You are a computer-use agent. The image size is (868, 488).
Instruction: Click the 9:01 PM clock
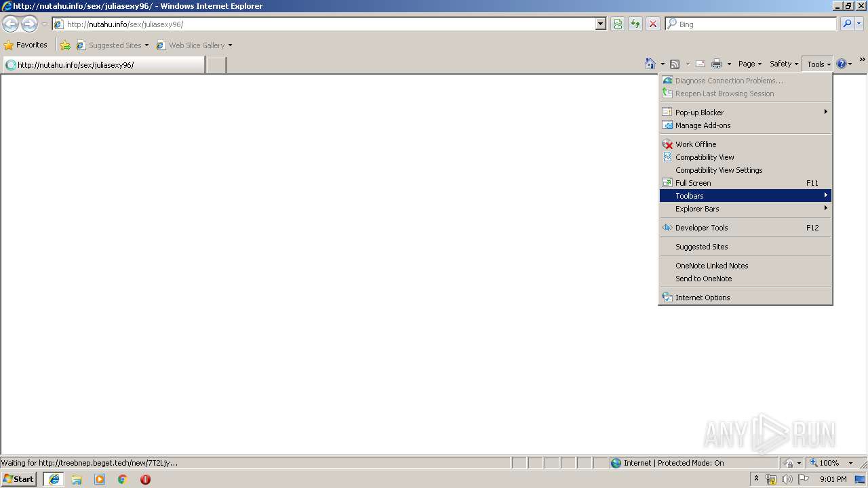coord(833,479)
